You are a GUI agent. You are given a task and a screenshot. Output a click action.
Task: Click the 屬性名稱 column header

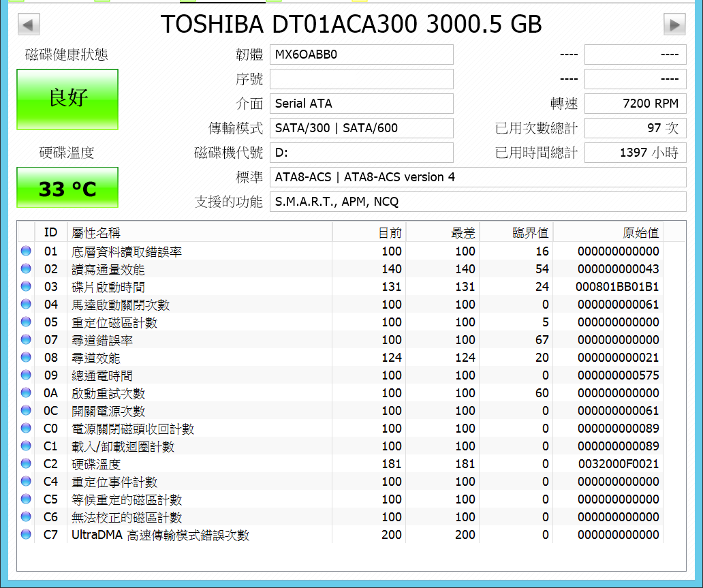pyautogui.click(x=200, y=232)
